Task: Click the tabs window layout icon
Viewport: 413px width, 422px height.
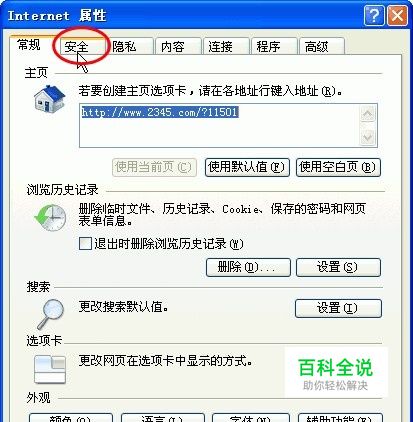Action: point(50,369)
